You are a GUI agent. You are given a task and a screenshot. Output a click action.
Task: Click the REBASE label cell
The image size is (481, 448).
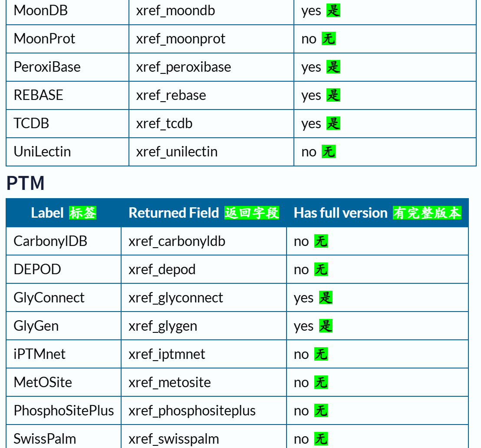click(67, 96)
